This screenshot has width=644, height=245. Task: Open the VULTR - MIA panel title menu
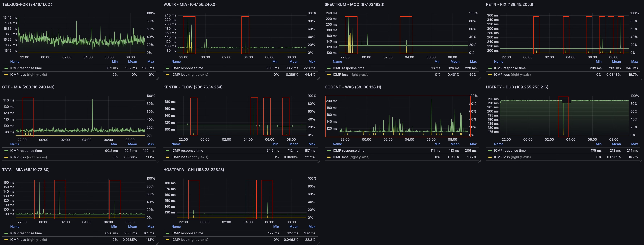190,5
